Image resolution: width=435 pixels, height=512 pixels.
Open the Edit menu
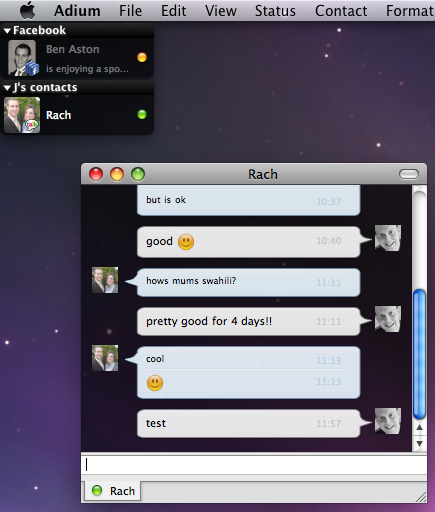174,11
